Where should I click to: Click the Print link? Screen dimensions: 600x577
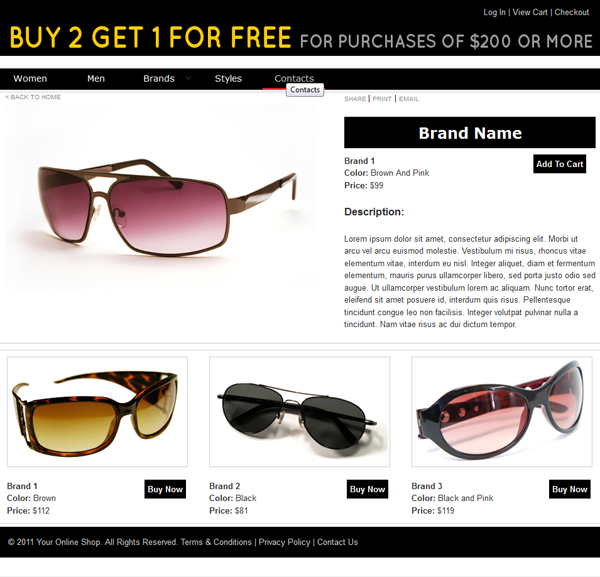pyautogui.click(x=382, y=99)
